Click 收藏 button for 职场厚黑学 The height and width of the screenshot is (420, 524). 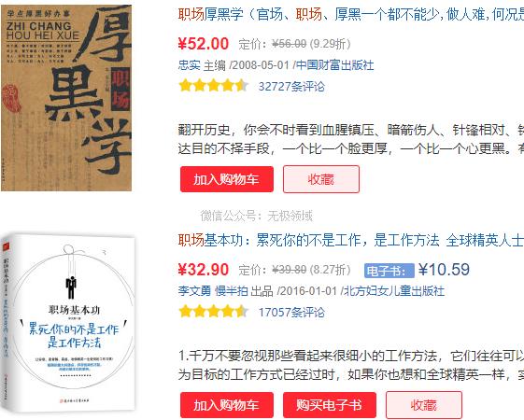pyautogui.click(x=321, y=179)
